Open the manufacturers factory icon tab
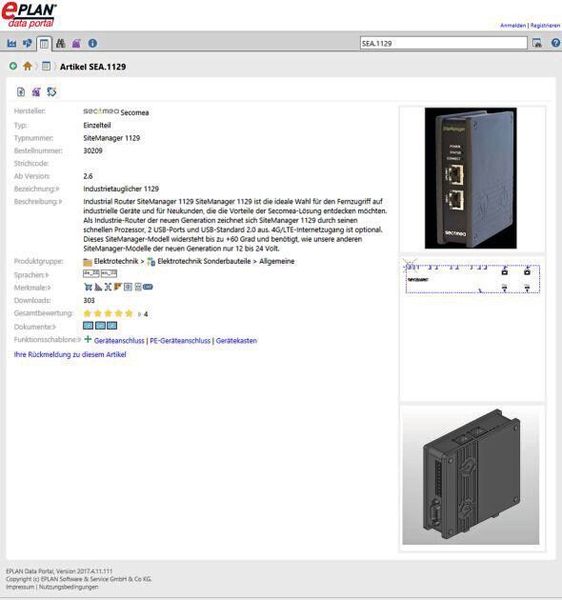This screenshot has width=562, height=600. [x=12, y=43]
